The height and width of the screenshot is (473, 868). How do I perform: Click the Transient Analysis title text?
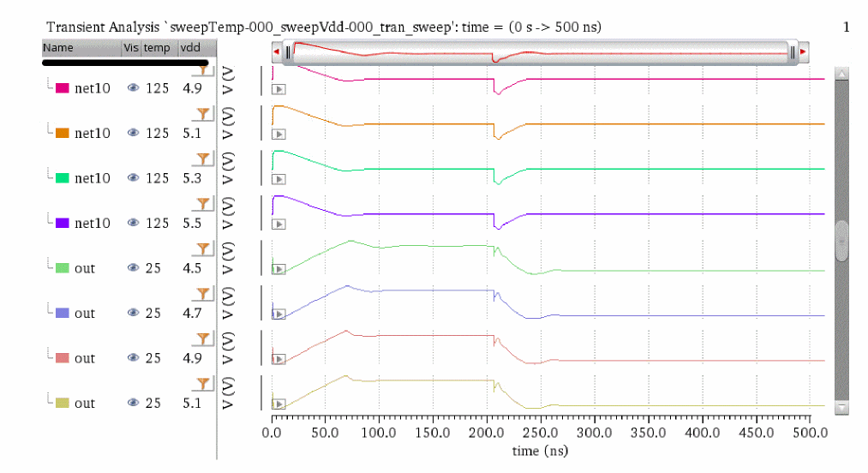pos(324,27)
